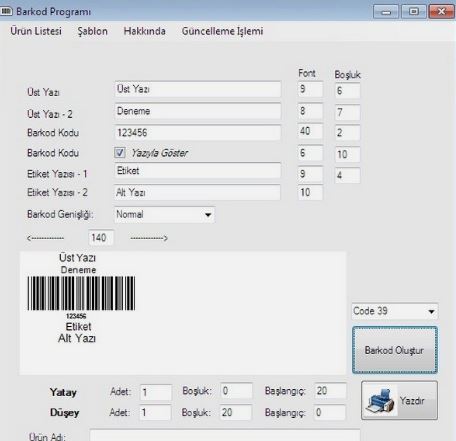Click the Üst Yazı - 2 Font field showing 8
This screenshot has height=441, width=456.
[310, 111]
